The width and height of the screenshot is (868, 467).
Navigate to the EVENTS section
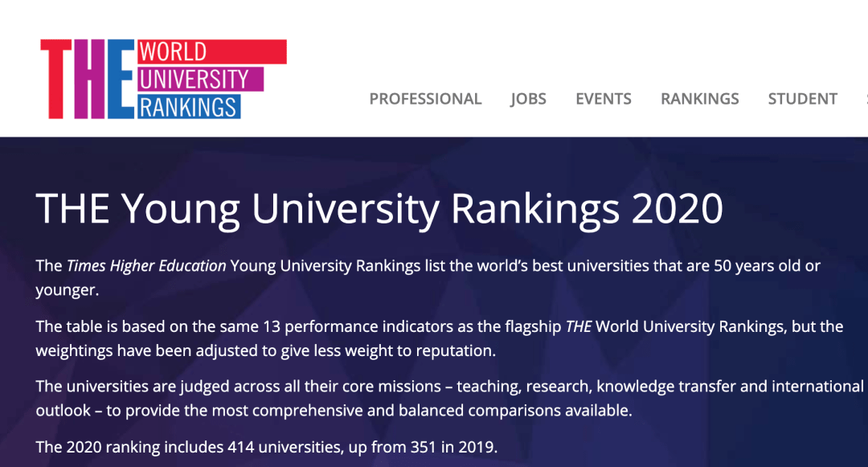click(603, 98)
